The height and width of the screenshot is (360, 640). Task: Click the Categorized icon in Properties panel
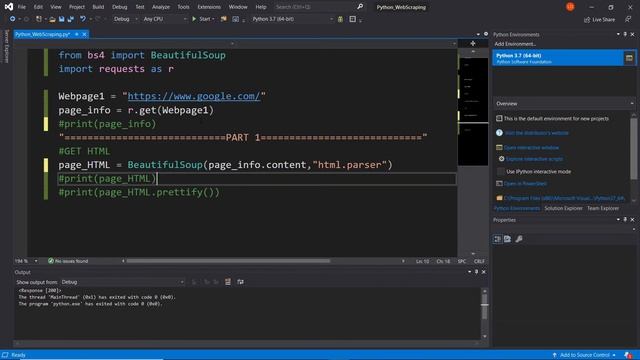(497, 239)
